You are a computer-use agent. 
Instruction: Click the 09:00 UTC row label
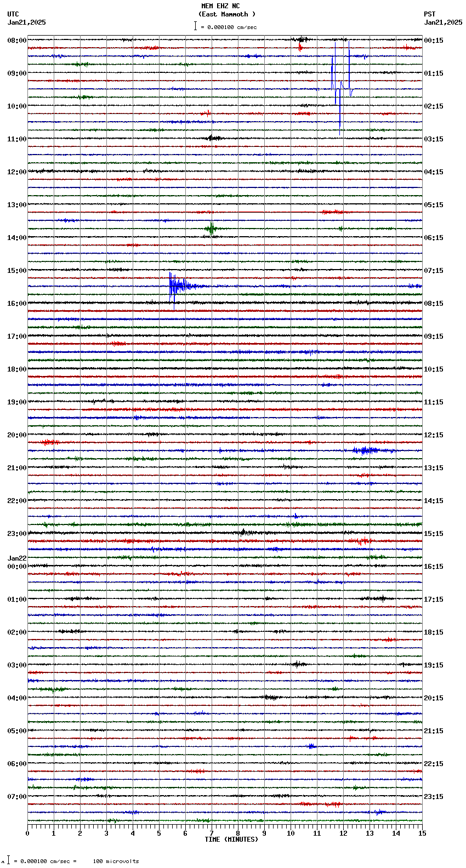(x=17, y=73)
